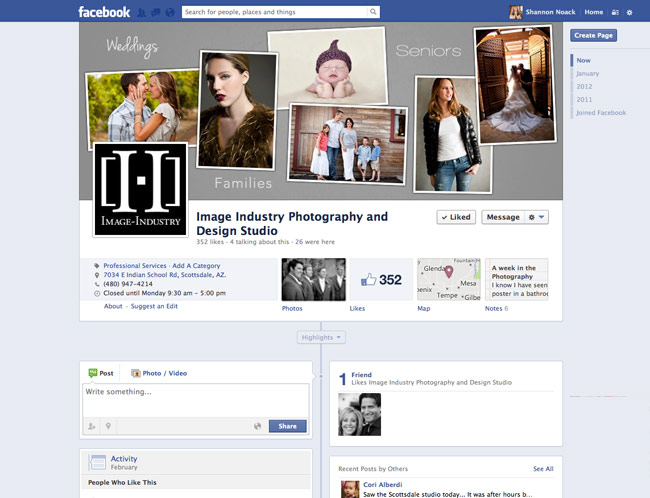
Task: Click Closed until Monday hours text
Action: coord(165,293)
